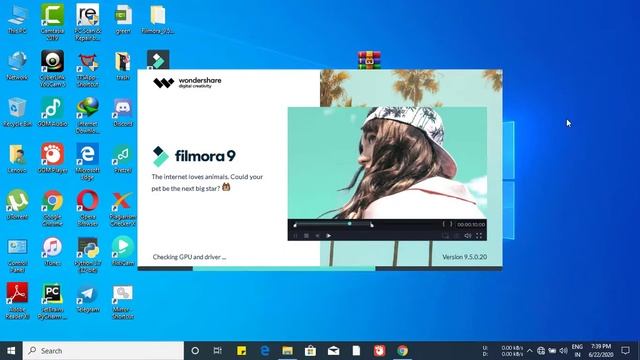Launch GOM Player desktop shortcut
This screenshot has height=360, width=640.
click(52, 158)
